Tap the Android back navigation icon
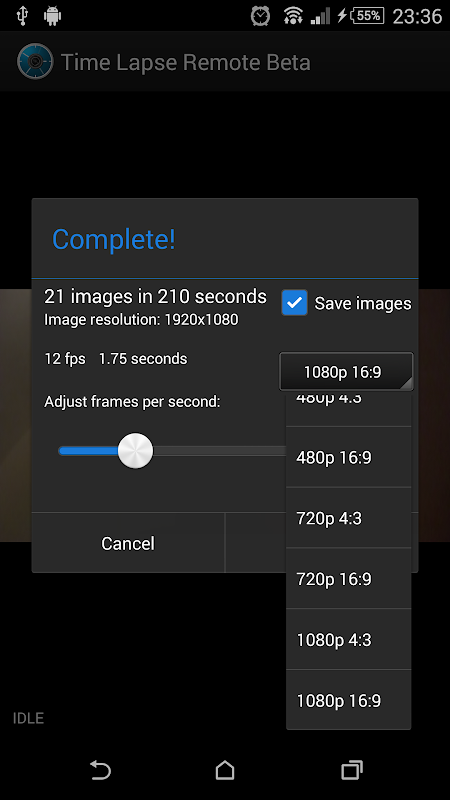Viewport: 450px width, 800px height. click(101, 770)
